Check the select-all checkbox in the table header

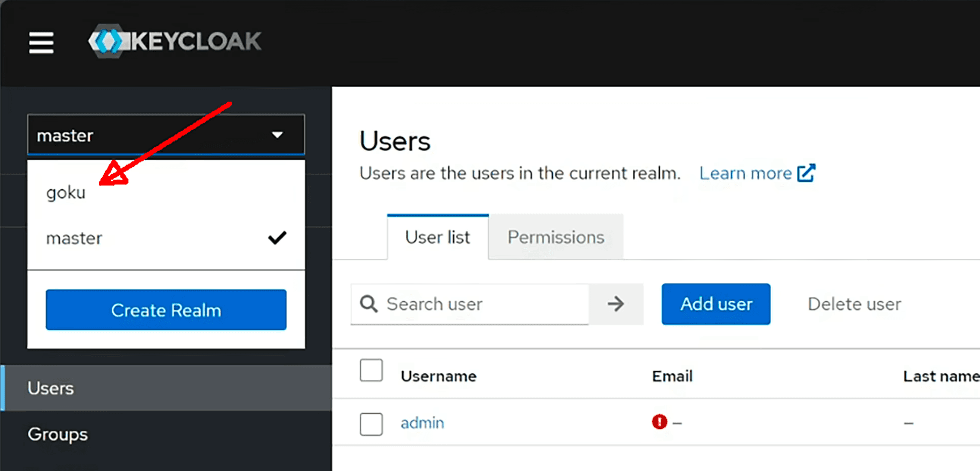pos(371,370)
